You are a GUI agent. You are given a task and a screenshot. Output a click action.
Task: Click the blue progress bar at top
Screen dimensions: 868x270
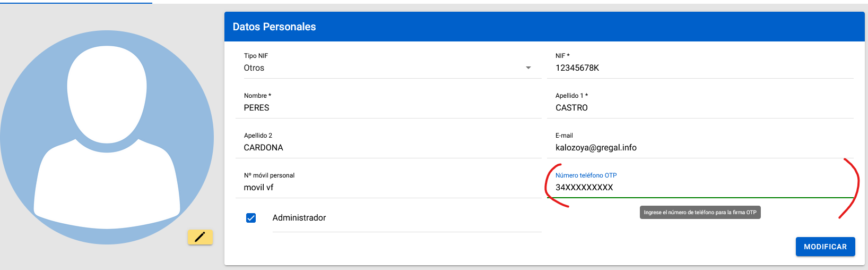76,2
